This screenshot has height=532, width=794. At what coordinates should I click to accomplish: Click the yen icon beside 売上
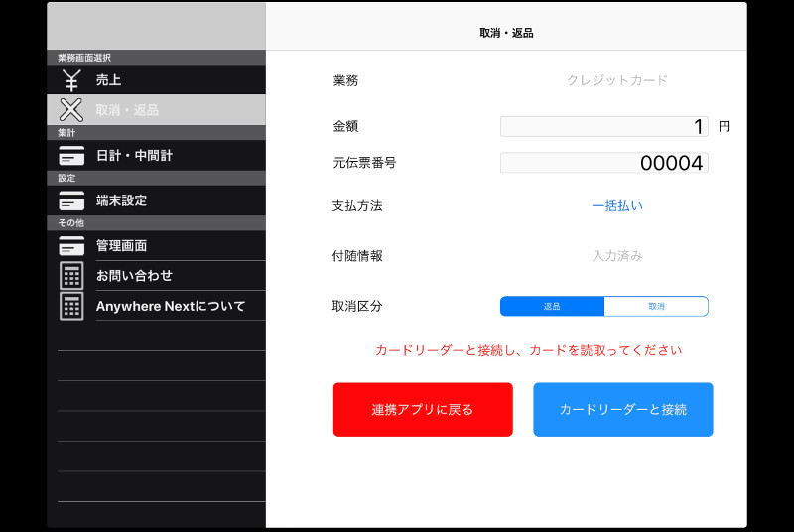[x=71, y=80]
